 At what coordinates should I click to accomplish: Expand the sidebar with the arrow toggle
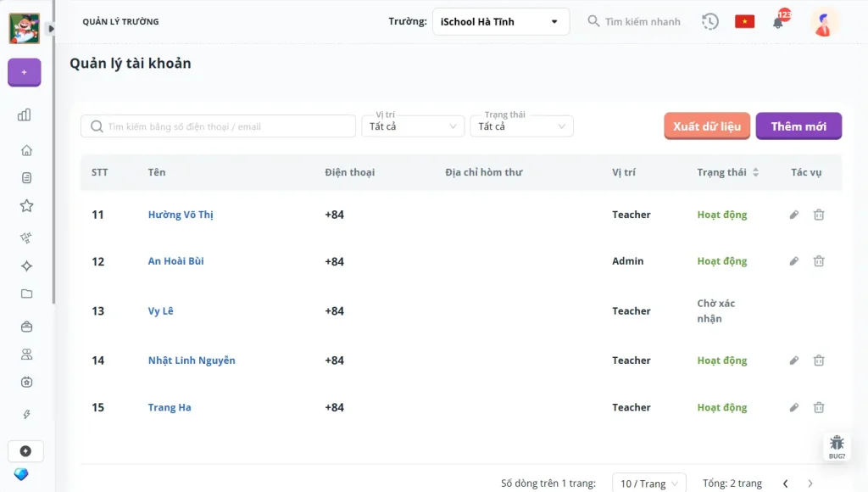[51, 29]
